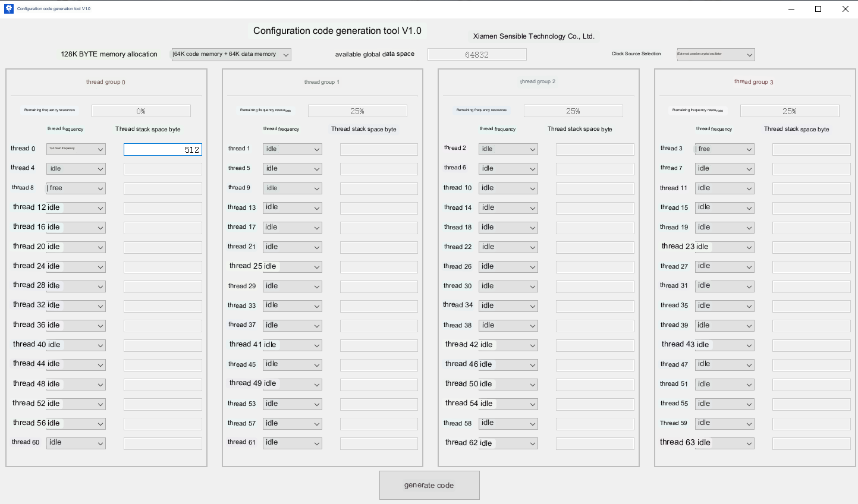The width and height of the screenshot is (858, 504).
Task: Click thread group 0 remaining frequency field
Action: (141, 111)
